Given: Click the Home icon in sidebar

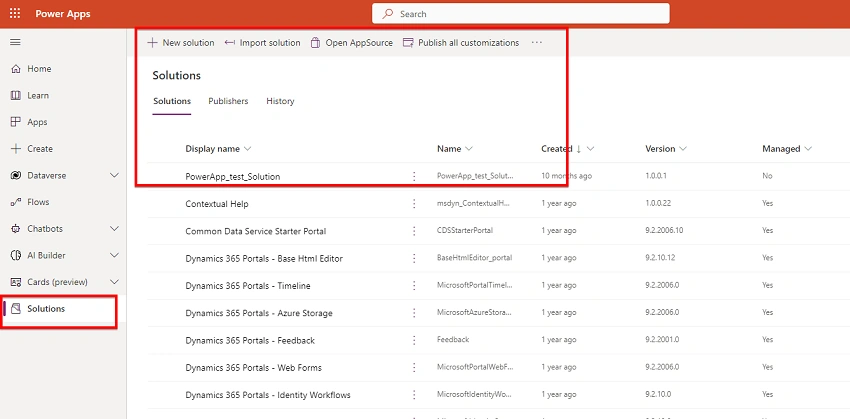Looking at the screenshot, I should click(16, 69).
